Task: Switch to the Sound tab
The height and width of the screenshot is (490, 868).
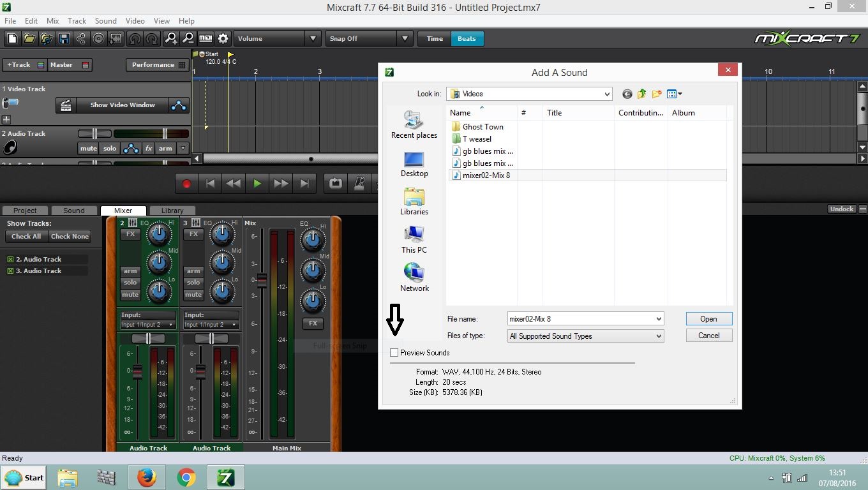Action: point(74,211)
